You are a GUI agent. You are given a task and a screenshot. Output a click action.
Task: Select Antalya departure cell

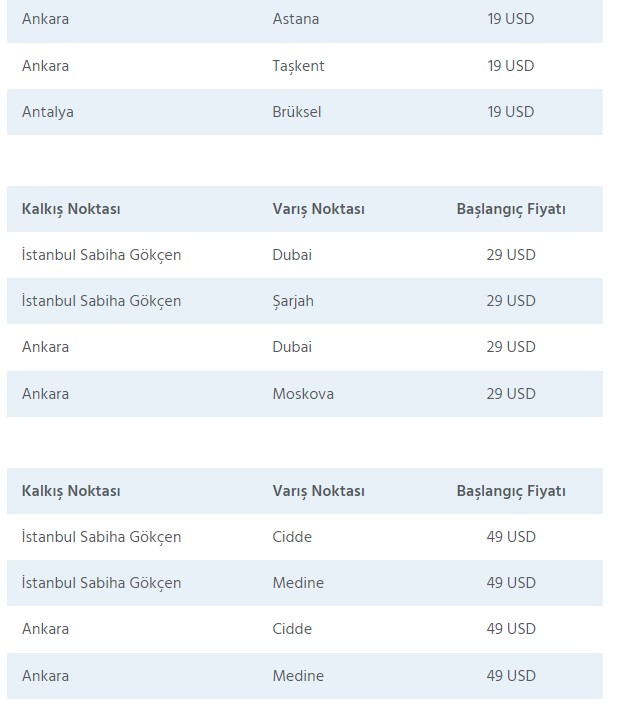48,112
